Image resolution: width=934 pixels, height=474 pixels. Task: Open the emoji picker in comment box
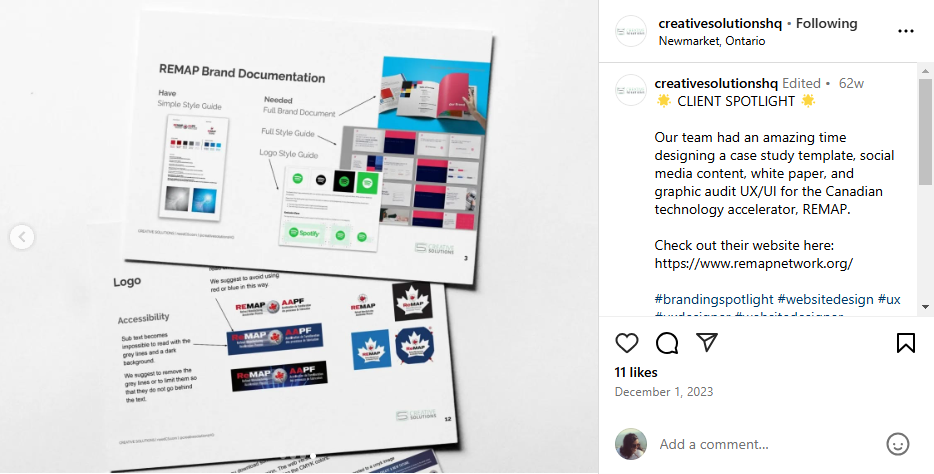(x=898, y=444)
